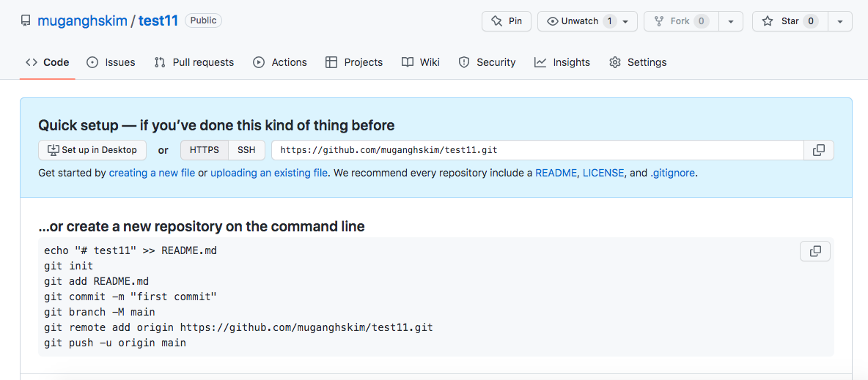This screenshot has width=868, height=380.
Task: Pin this repository with the Pin button
Action: tap(507, 21)
